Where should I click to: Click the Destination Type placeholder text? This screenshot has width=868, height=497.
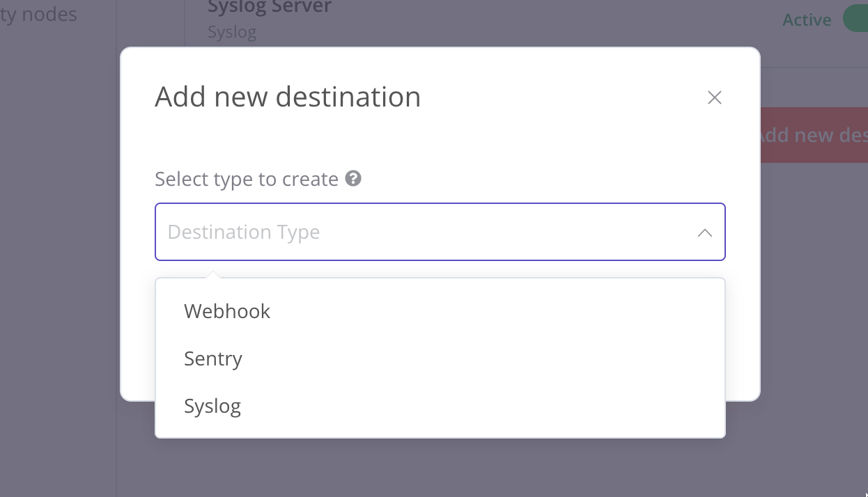244,232
